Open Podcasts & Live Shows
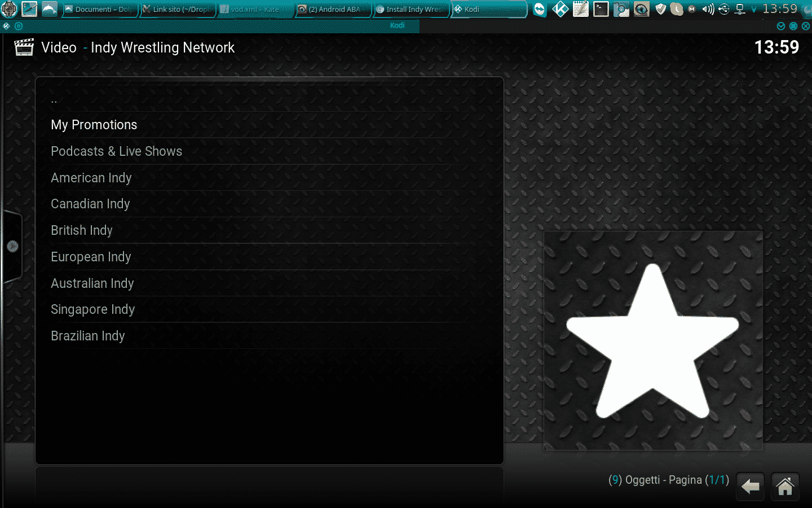 pyautogui.click(x=269, y=151)
